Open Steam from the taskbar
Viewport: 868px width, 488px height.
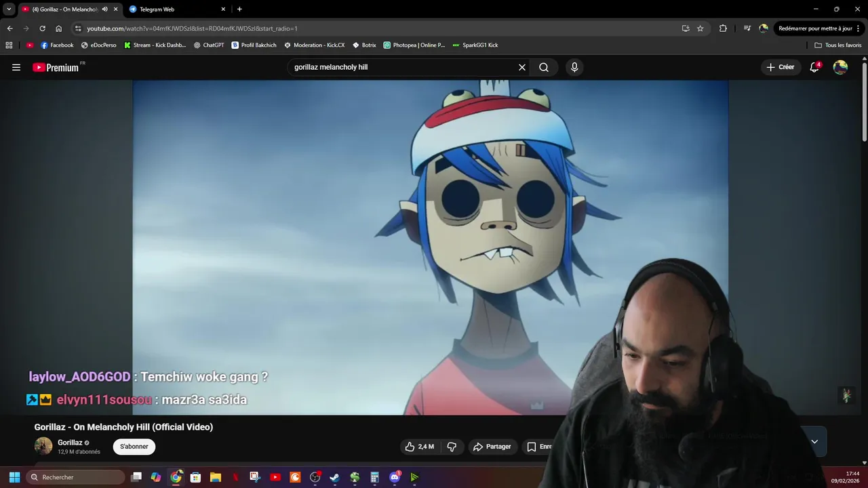[x=334, y=477]
